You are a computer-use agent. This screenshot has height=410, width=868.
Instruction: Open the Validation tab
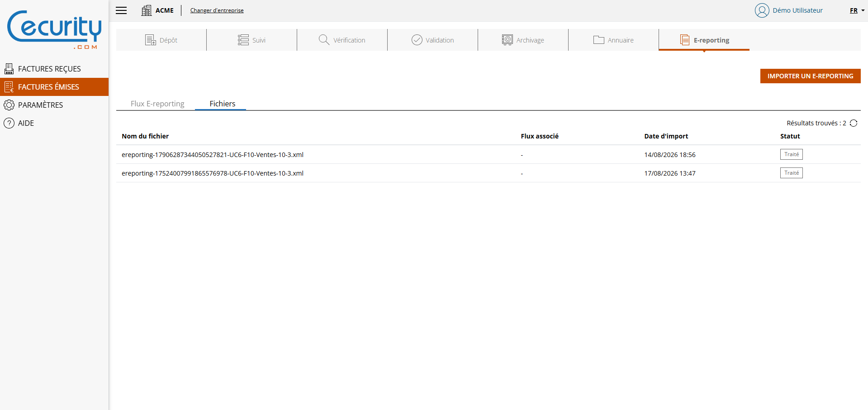click(432, 40)
